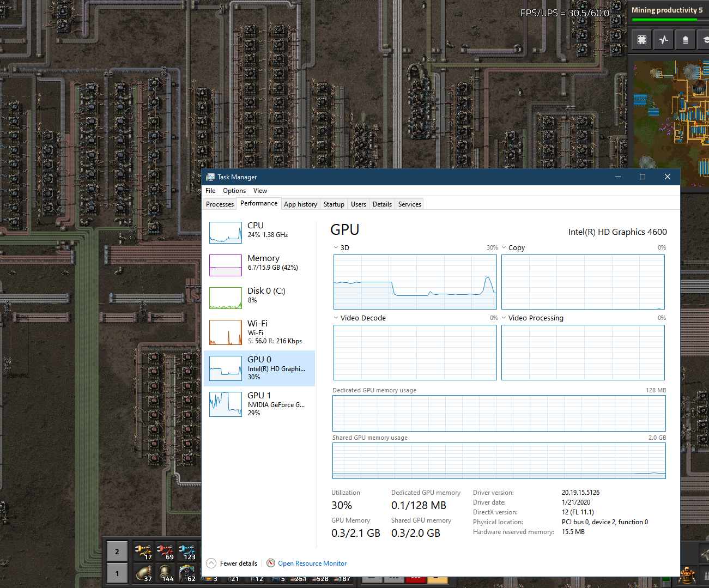Select the blue inserter slot showing 123
Image resolution: width=709 pixels, height=588 pixels.
click(x=187, y=551)
